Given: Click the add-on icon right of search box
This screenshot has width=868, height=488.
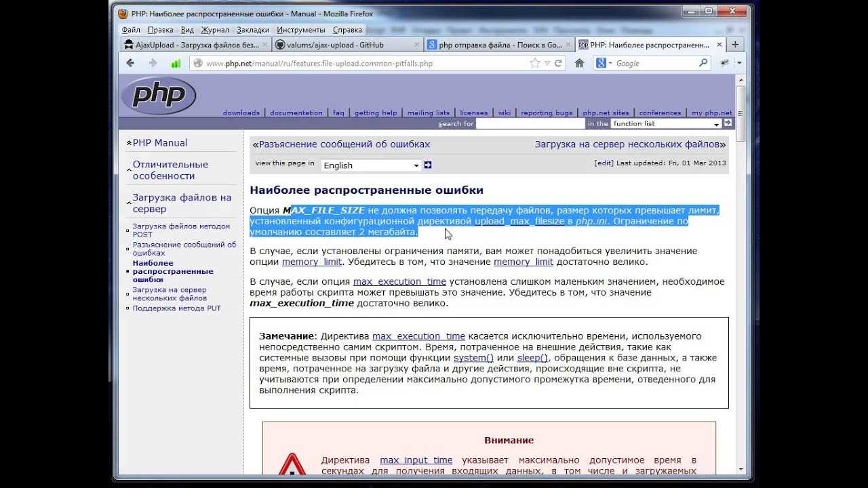Looking at the screenshot, I should pos(725,63).
